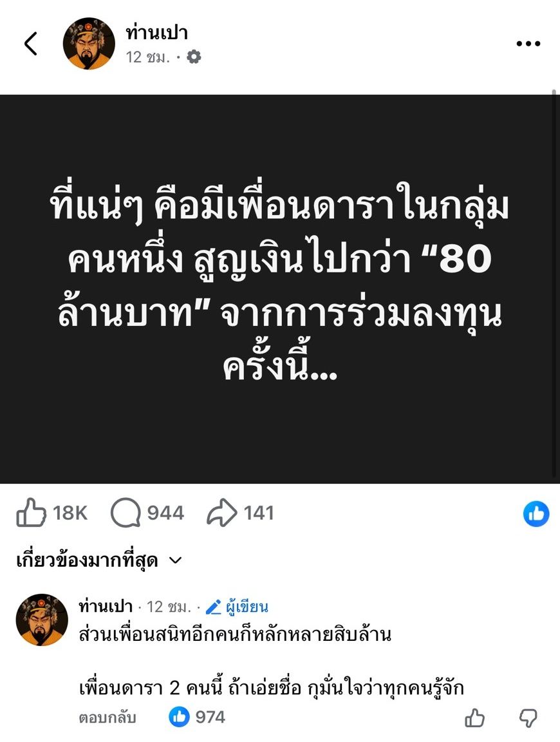Open comments via the speech bubble icon
Viewport: 560px width, 742px height.
coord(126,513)
